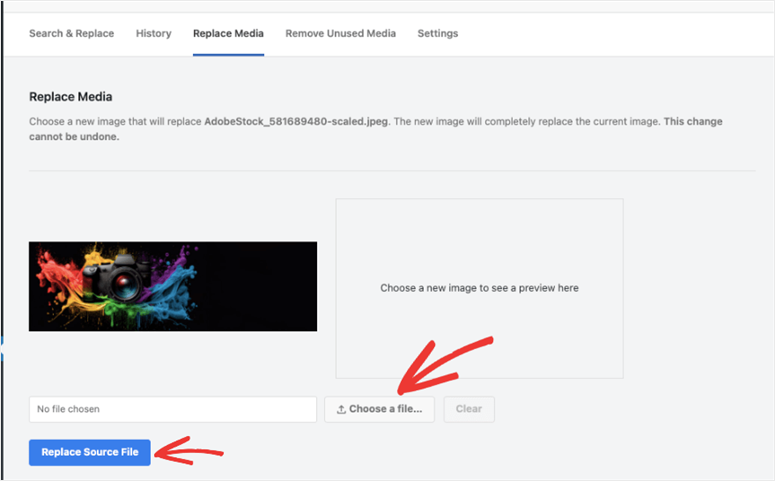
Task: Select the Replace Media tab
Action: coord(228,33)
